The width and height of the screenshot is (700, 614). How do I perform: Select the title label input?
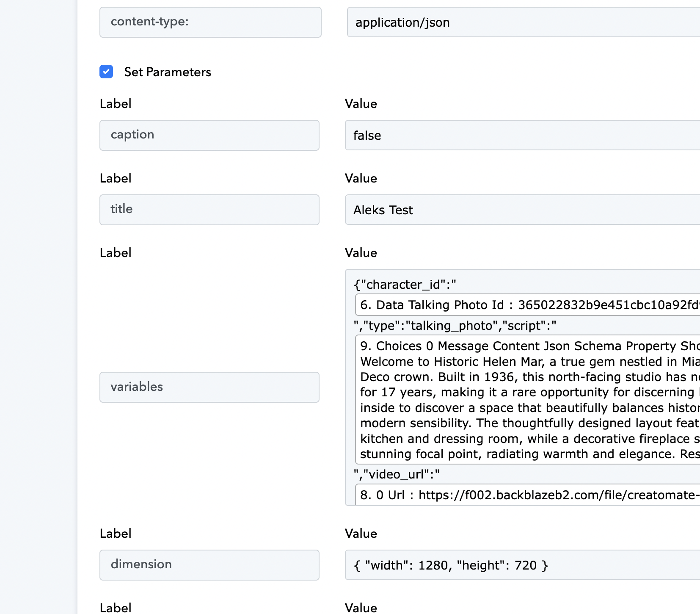coord(209,210)
